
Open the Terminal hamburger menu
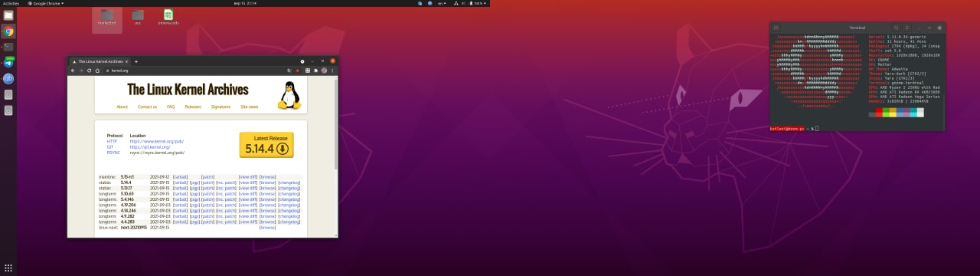point(907,28)
